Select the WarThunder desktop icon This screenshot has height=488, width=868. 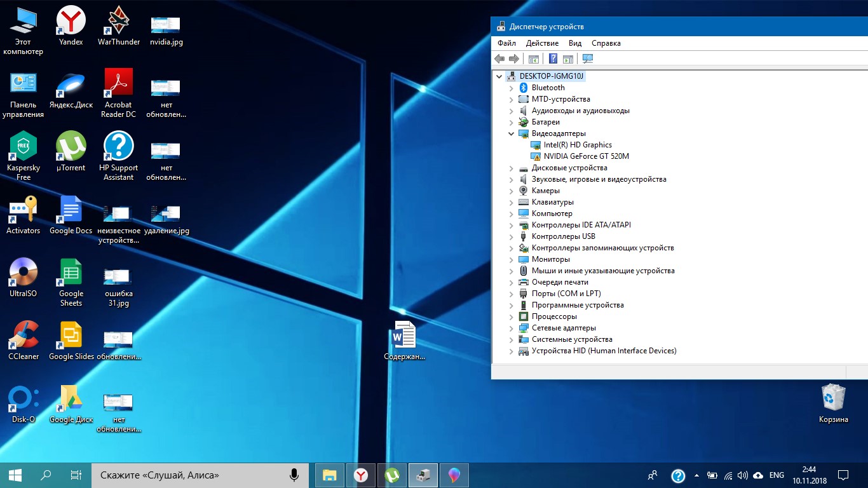119,27
